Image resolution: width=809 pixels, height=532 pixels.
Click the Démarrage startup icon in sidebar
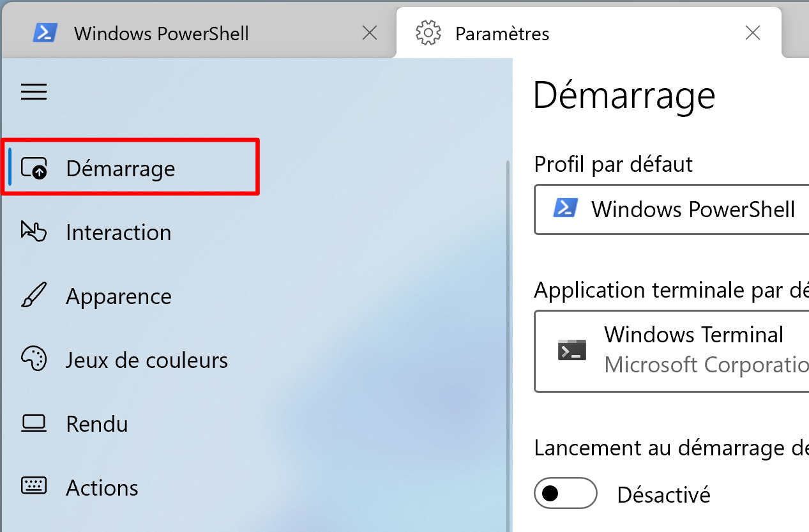(34, 169)
